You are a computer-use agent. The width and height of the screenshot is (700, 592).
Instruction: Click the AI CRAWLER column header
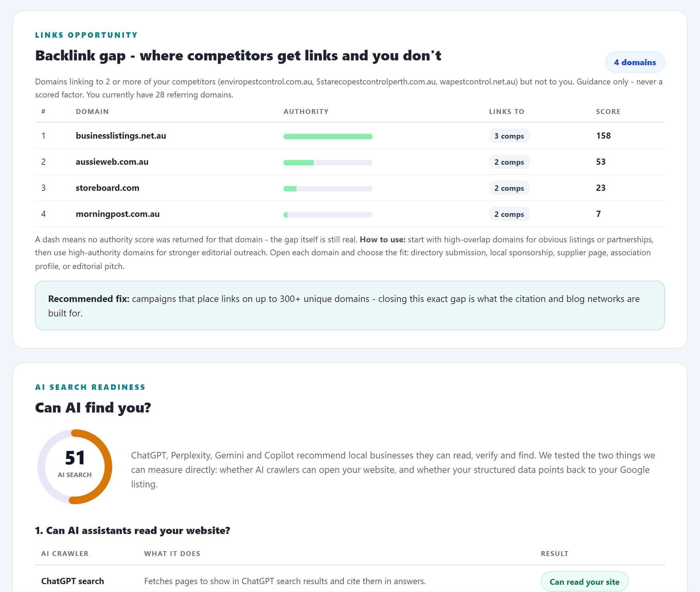point(65,554)
